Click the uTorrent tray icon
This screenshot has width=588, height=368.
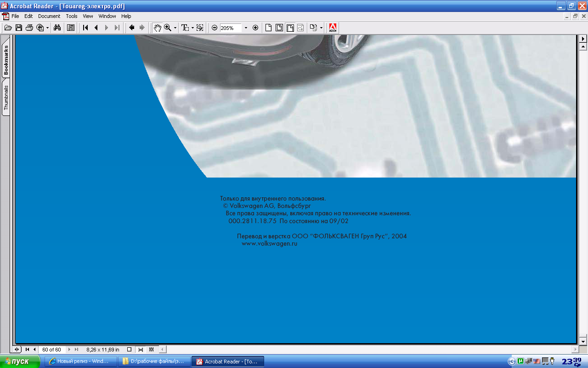(x=520, y=362)
